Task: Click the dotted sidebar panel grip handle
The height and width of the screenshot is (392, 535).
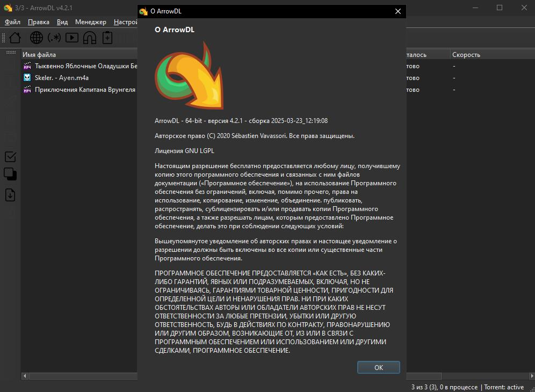Action: 11,52
